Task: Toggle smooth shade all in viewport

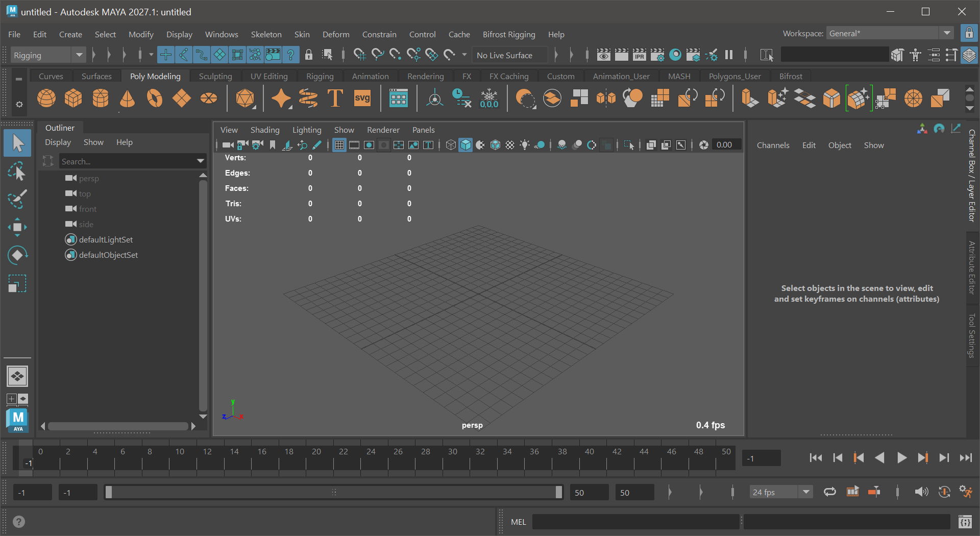Action: coord(465,145)
